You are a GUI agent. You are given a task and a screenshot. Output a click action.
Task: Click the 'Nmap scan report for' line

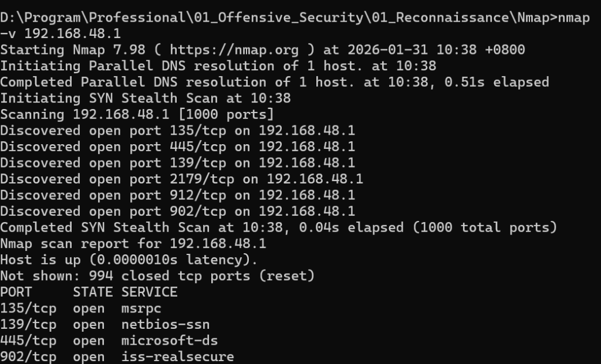(133, 243)
